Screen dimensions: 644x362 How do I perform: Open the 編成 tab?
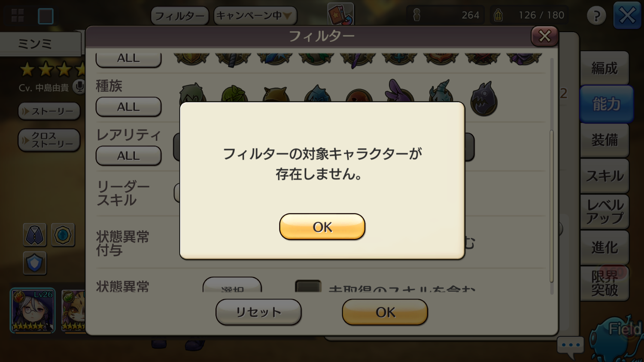click(x=605, y=68)
